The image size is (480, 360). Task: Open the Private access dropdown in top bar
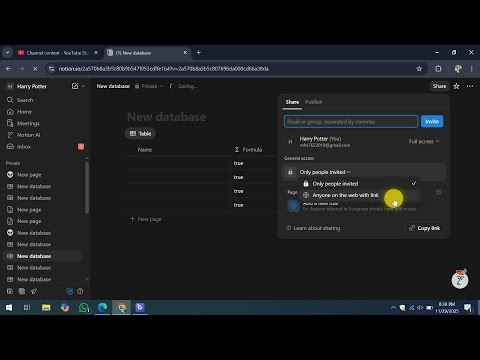point(149,86)
